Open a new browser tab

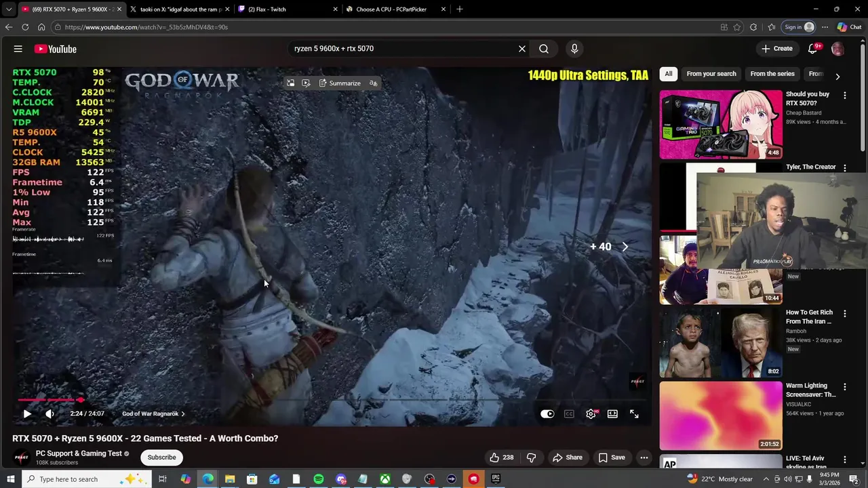pyautogui.click(x=460, y=9)
